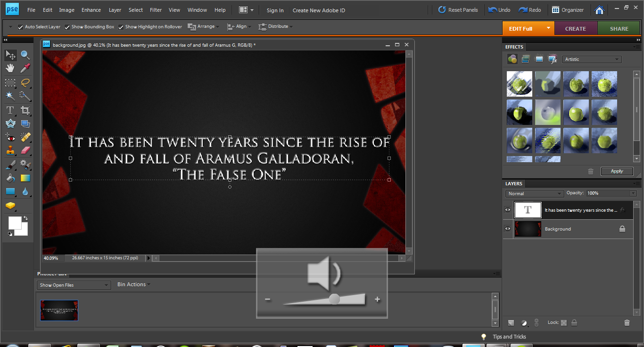Click the Home icon in top bar
This screenshot has height=347, width=644.
(x=599, y=10)
